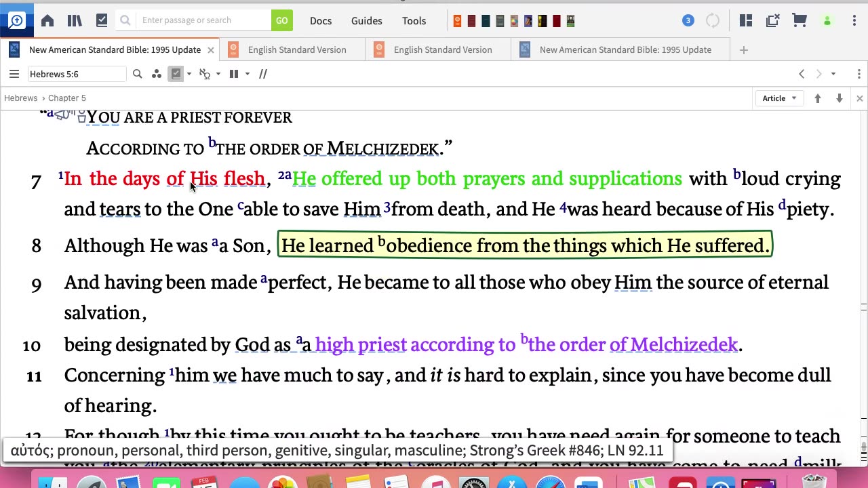Screen dimensions: 868x488
Task: Open the visual filters three-dots icon
Action: click(x=157, y=74)
